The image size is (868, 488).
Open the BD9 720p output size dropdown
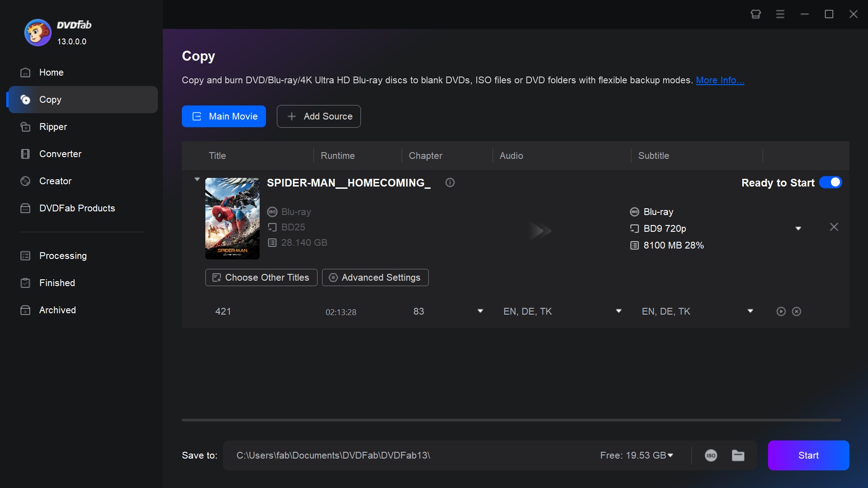[798, 228]
